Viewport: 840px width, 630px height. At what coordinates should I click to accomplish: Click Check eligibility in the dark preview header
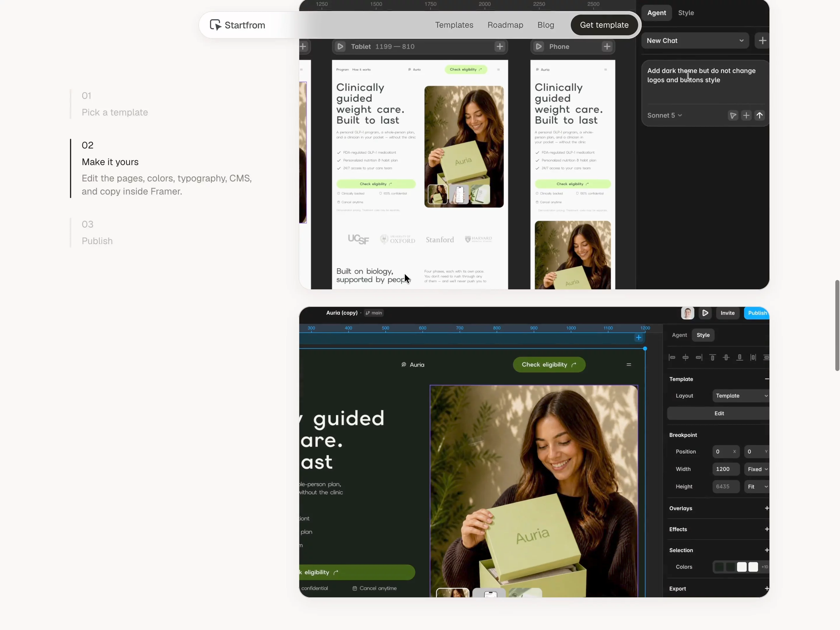(549, 365)
